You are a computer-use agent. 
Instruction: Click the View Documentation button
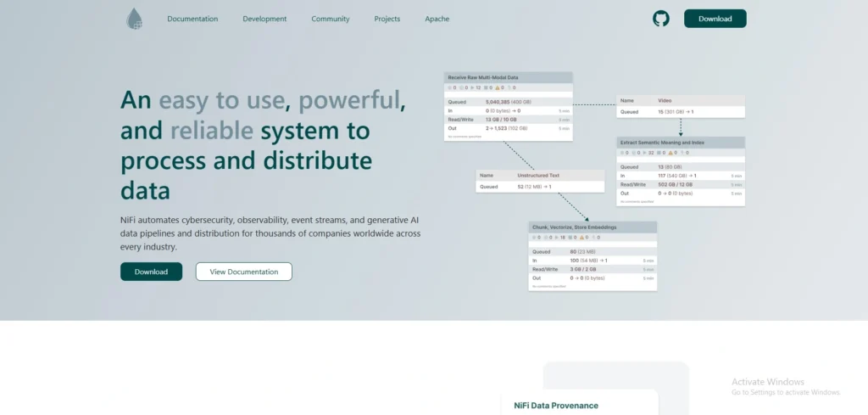coord(243,272)
